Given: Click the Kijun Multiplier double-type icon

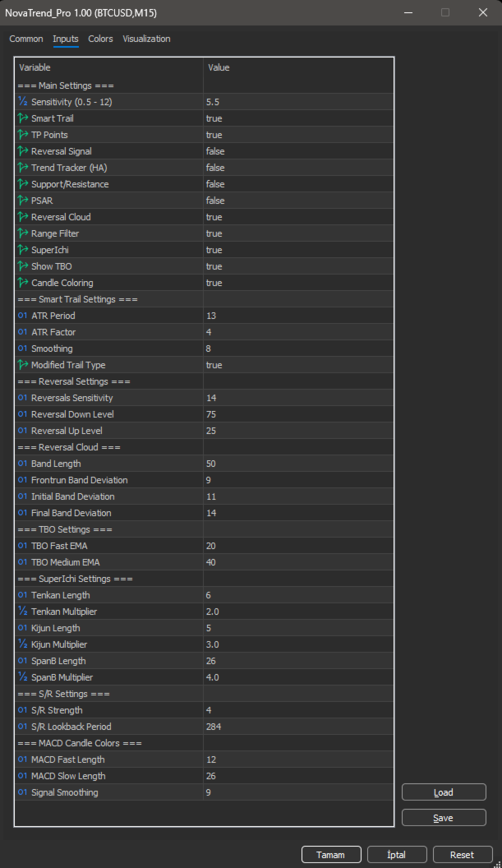Looking at the screenshot, I should 23,644.
